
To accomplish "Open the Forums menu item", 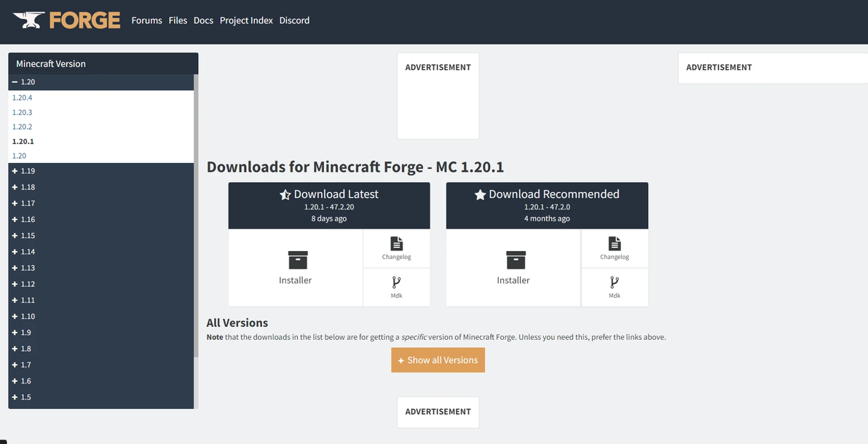I will pos(146,20).
